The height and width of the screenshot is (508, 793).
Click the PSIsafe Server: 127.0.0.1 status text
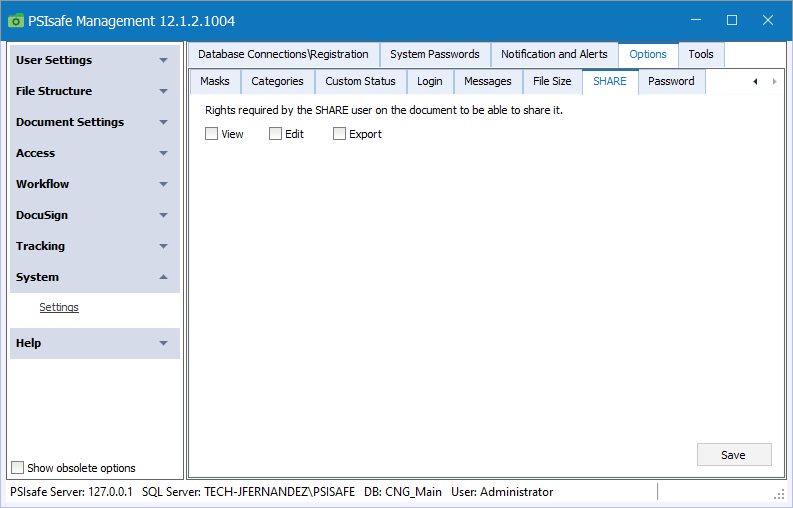pyautogui.click(x=71, y=492)
